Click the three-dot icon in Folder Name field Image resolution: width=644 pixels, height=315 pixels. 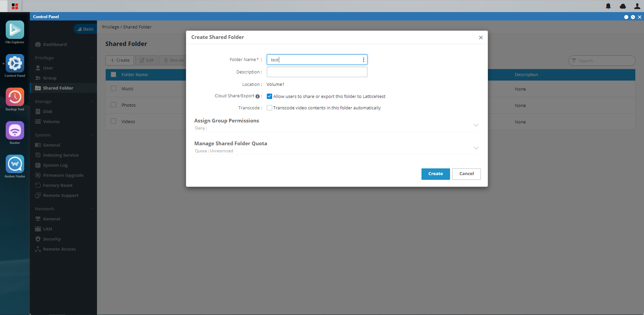point(363,60)
